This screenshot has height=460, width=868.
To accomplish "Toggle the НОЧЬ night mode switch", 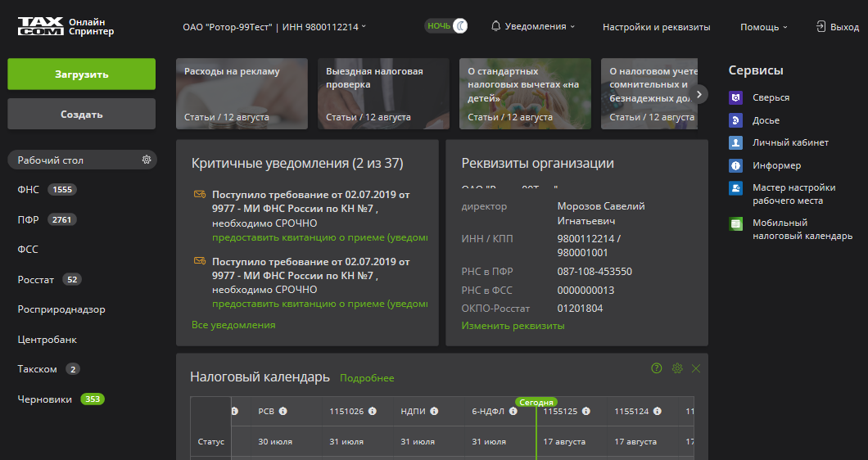I will pyautogui.click(x=447, y=26).
